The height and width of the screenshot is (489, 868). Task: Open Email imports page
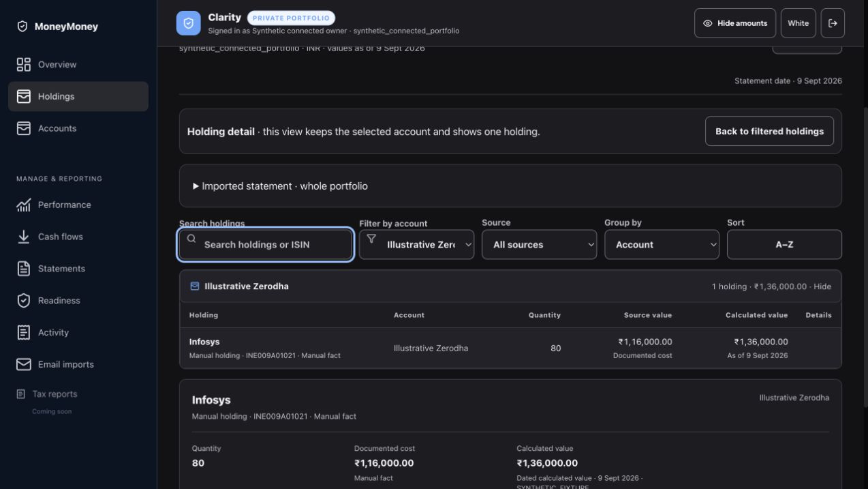pyautogui.click(x=78, y=364)
